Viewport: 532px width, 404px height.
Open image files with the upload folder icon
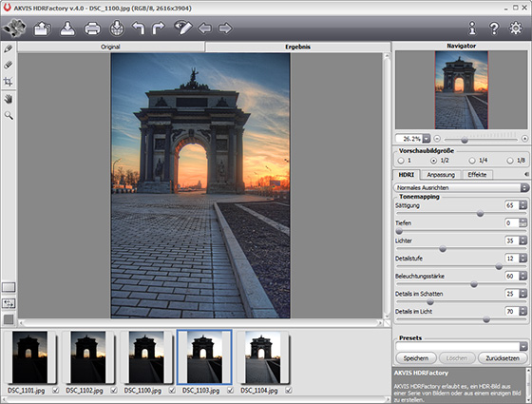(x=42, y=29)
